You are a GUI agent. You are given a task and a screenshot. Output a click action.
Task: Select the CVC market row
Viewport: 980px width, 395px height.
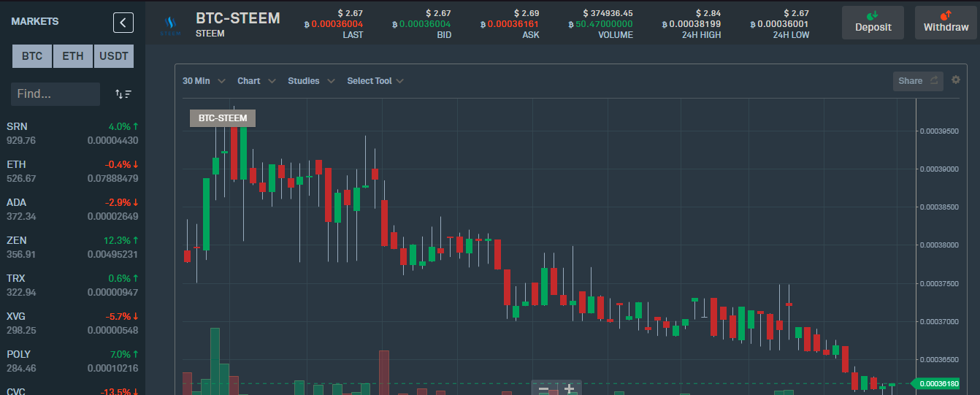[x=72, y=389]
